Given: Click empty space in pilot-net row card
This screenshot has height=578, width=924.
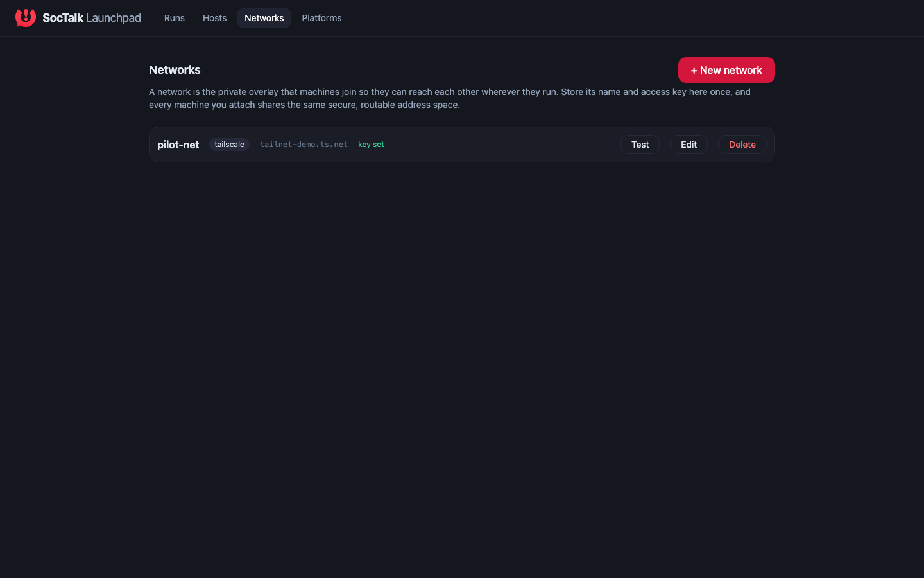Looking at the screenshot, I should click(501, 144).
